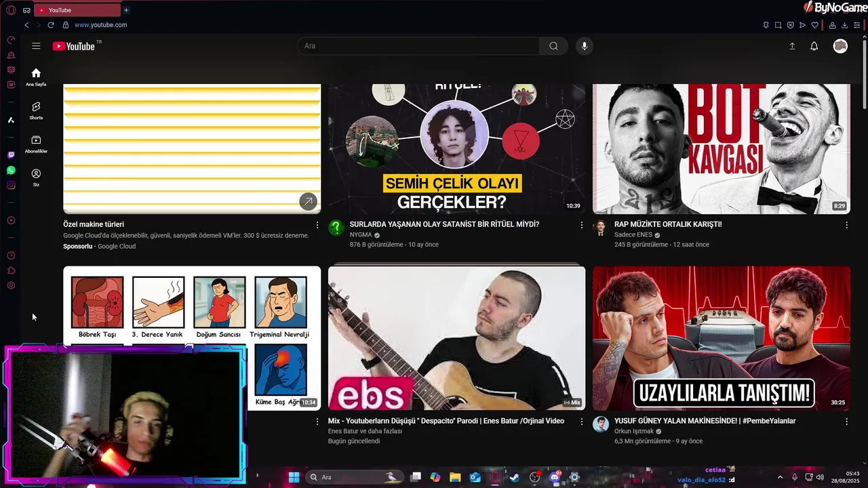Open options for YUSUF GÜNEY video
This screenshot has width=868, height=488.
846,422
